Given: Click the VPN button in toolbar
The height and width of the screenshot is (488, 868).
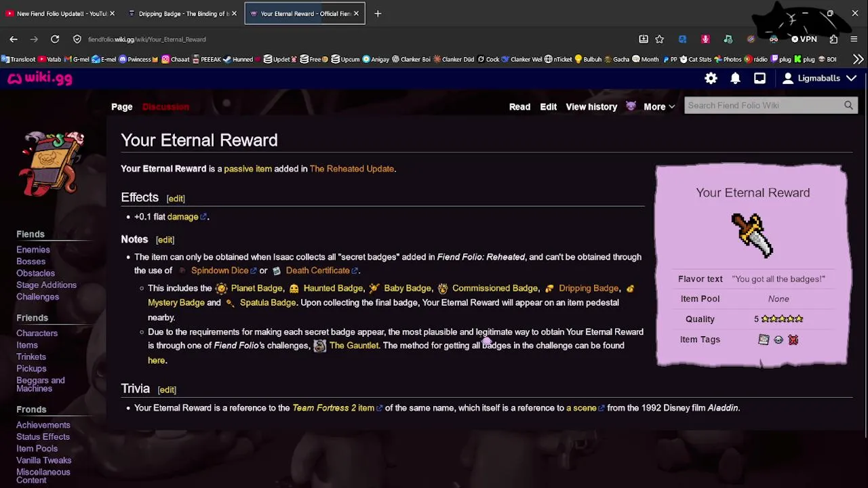Looking at the screenshot, I should tap(804, 39).
